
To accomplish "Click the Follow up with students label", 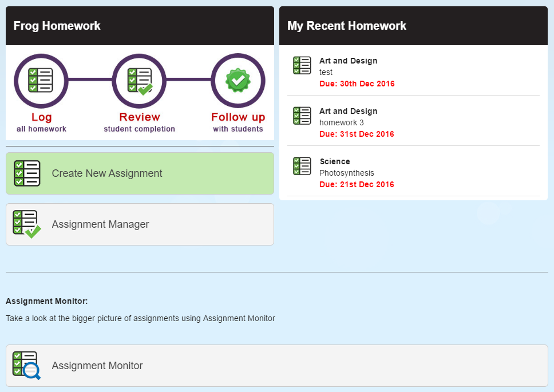I will click(x=238, y=122).
